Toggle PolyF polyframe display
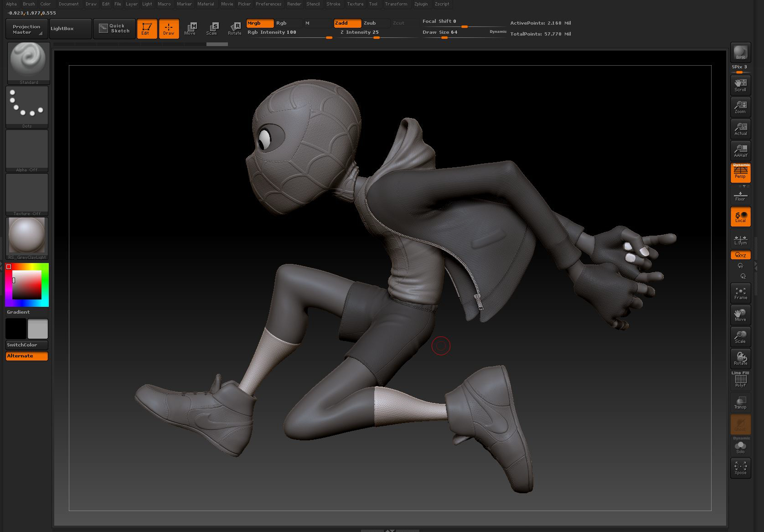764x532 pixels. (x=740, y=381)
